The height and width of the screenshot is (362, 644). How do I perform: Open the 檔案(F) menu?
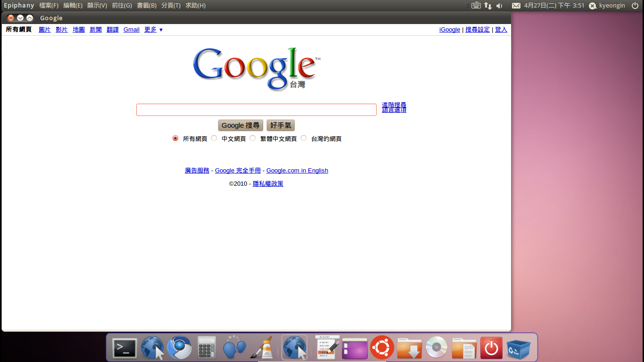(49, 6)
